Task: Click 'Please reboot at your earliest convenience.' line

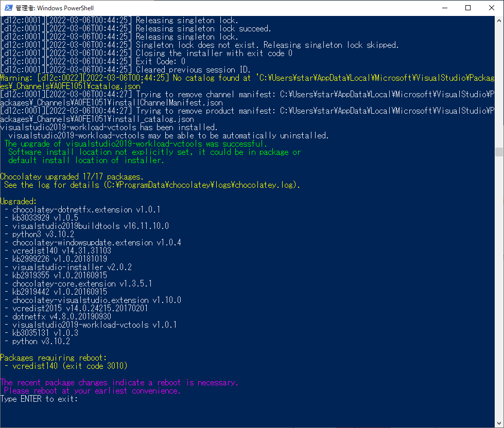Action: 92,391
